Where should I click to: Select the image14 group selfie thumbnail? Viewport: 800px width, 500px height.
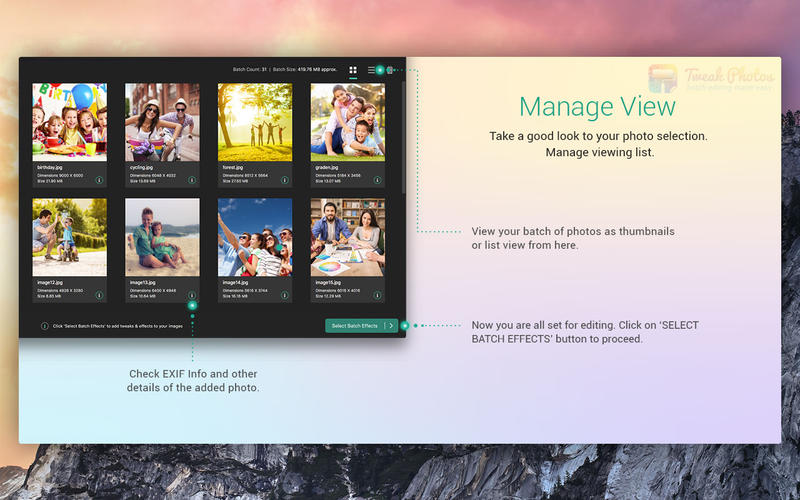[x=255, y=237]
